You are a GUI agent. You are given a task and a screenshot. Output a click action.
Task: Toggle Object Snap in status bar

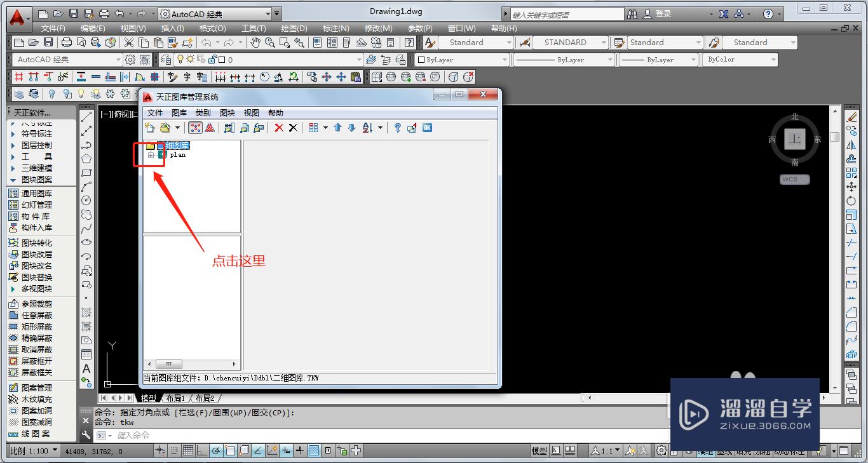tap(230, 451)
